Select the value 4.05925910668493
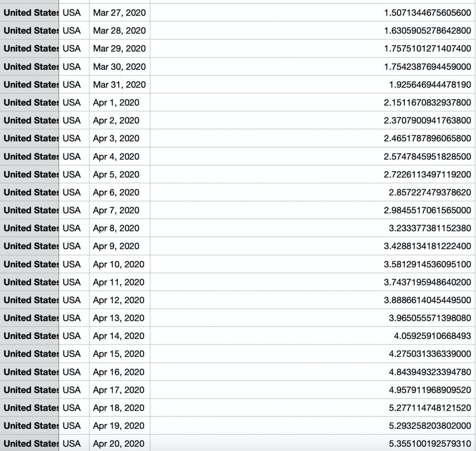This screenshot has height=451, width=476. 432,336
